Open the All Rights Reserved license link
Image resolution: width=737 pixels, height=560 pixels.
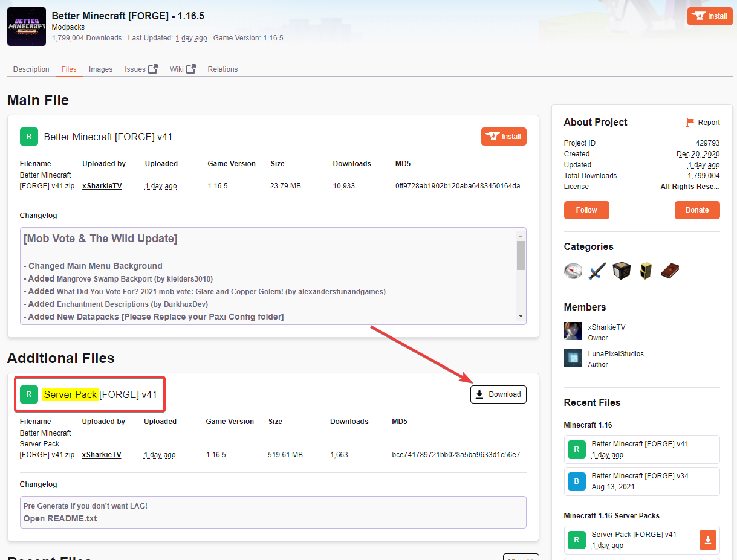pos(690,187)
